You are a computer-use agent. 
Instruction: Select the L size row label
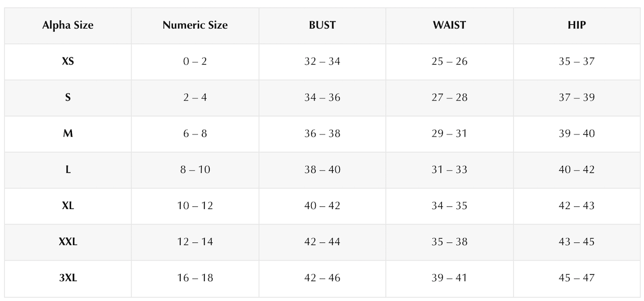click(68, 169)
